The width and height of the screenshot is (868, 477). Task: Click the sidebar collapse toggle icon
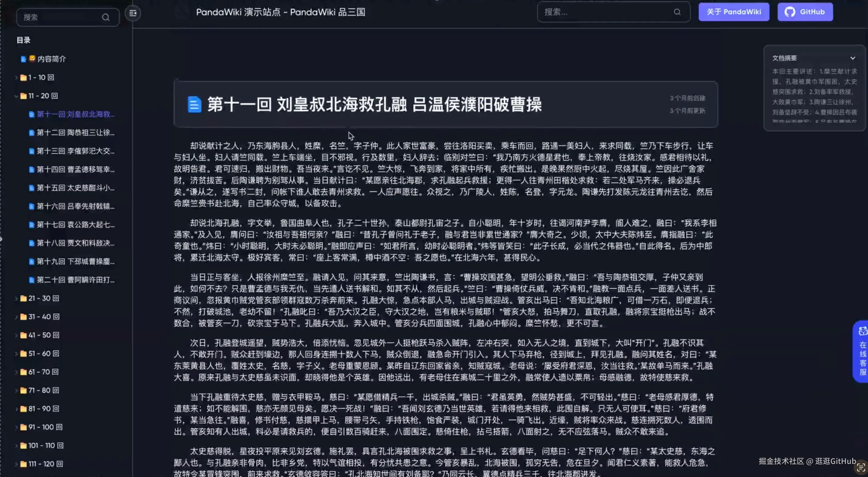click(x=133, y=13)
